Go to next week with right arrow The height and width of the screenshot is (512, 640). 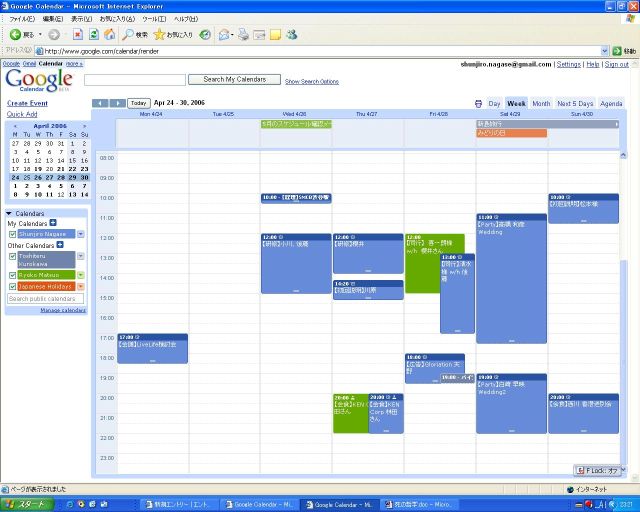pyautogui.click(x=118, y=103)
